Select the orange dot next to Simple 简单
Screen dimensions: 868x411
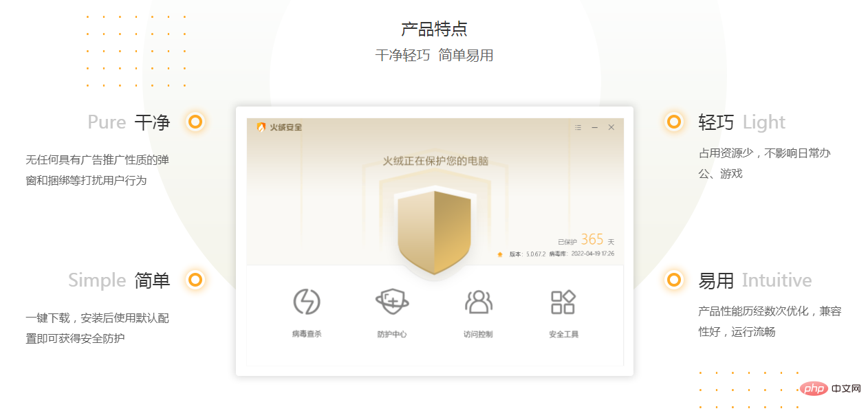195,280
